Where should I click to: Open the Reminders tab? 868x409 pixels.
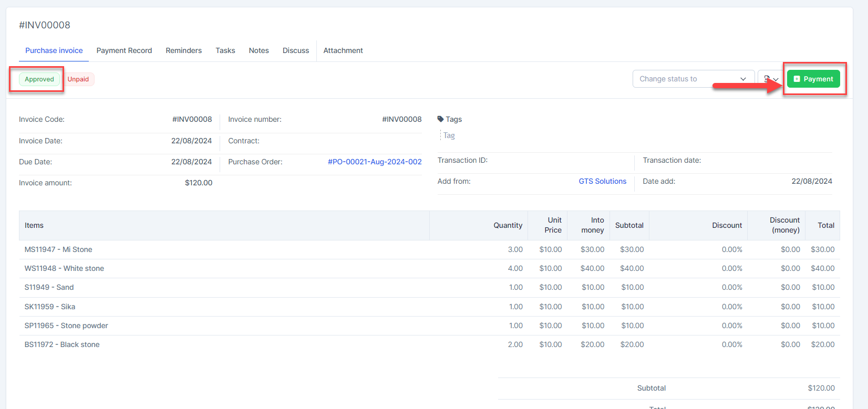pyautogui.click(x=183, y=50)
